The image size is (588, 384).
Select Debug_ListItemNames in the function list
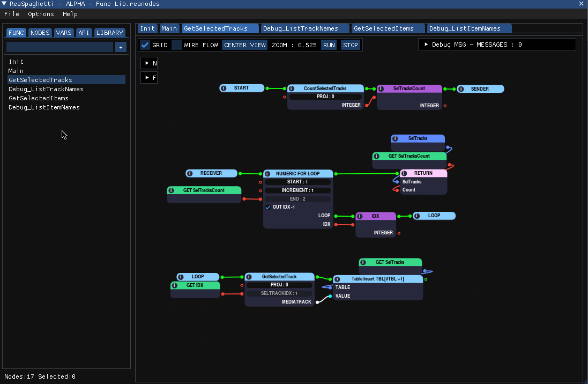pos(66,107)
